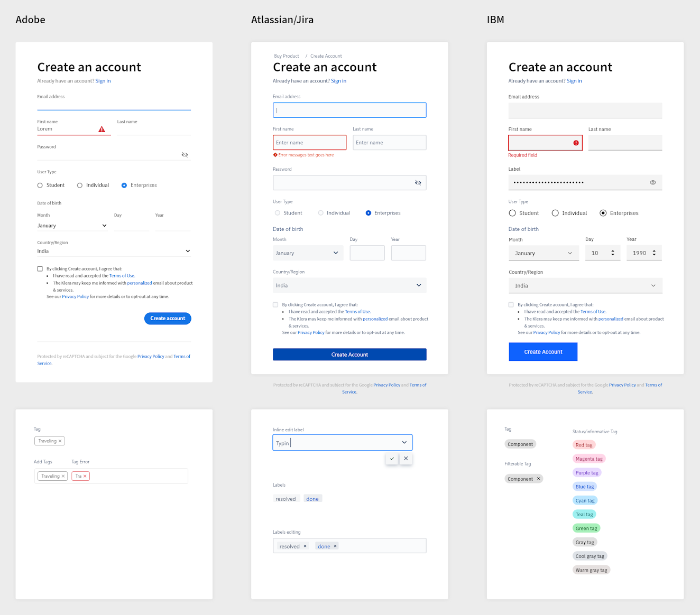Open Month January dropdown in Adobe form
700x615 pixels.
[x=72, y=226]
